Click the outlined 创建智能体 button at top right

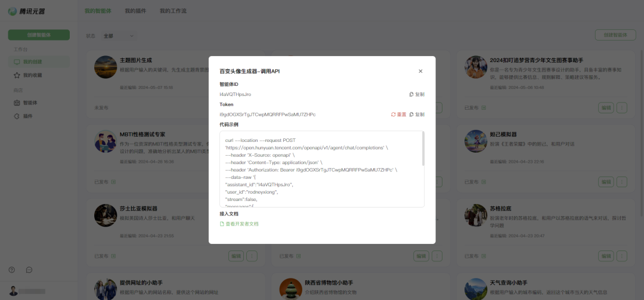click(615, 35)
